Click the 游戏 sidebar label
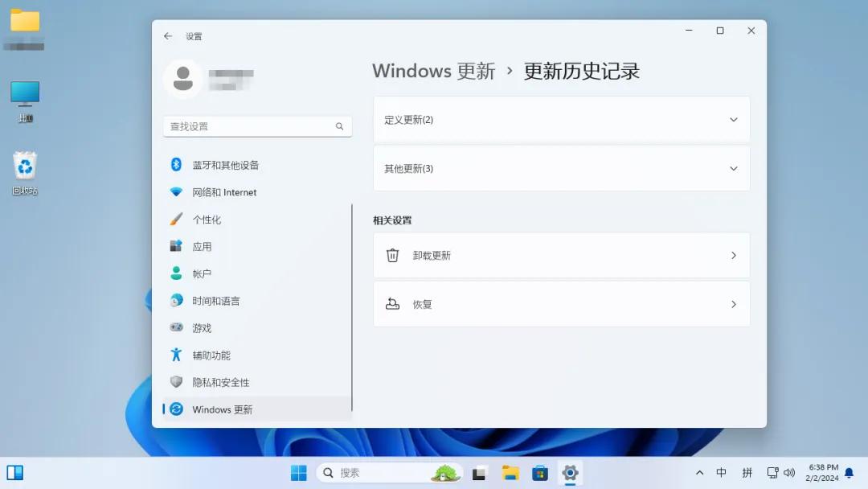The image size is (868, 489). pos(202,328)
